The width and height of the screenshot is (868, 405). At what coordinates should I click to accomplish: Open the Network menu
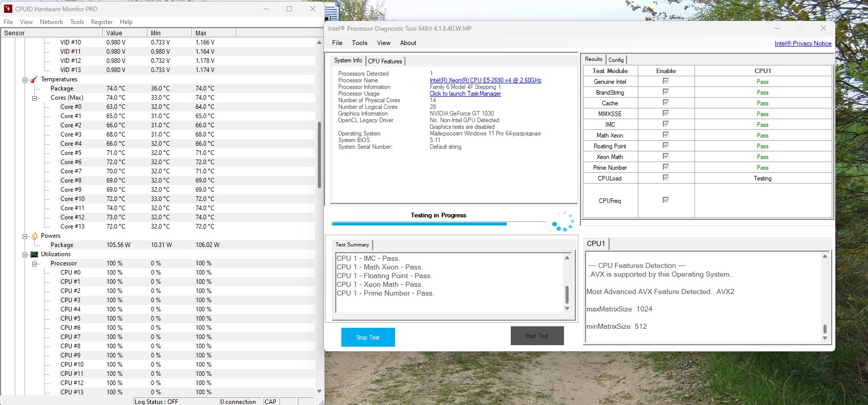pos(51,22)
